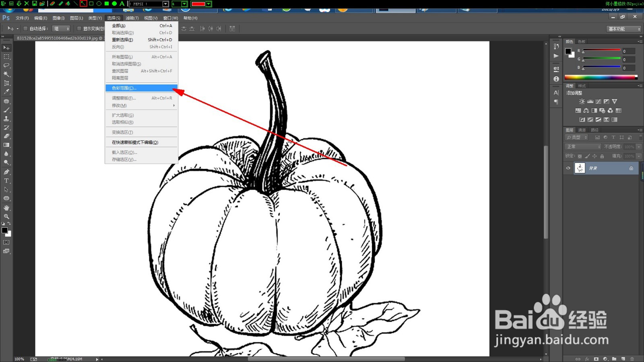The image size is (644, 362).
Task: Select the Dodge tool
Action: 6,162
